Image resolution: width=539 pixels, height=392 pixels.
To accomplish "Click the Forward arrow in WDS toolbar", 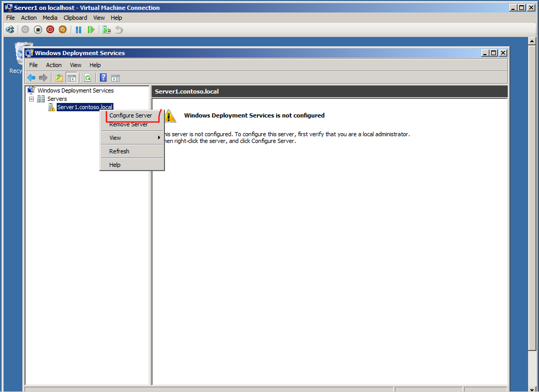I will [43, 78].
